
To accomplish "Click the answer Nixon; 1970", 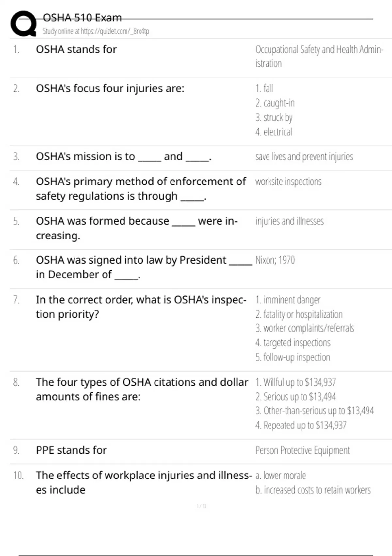I will tap(275, 260).
